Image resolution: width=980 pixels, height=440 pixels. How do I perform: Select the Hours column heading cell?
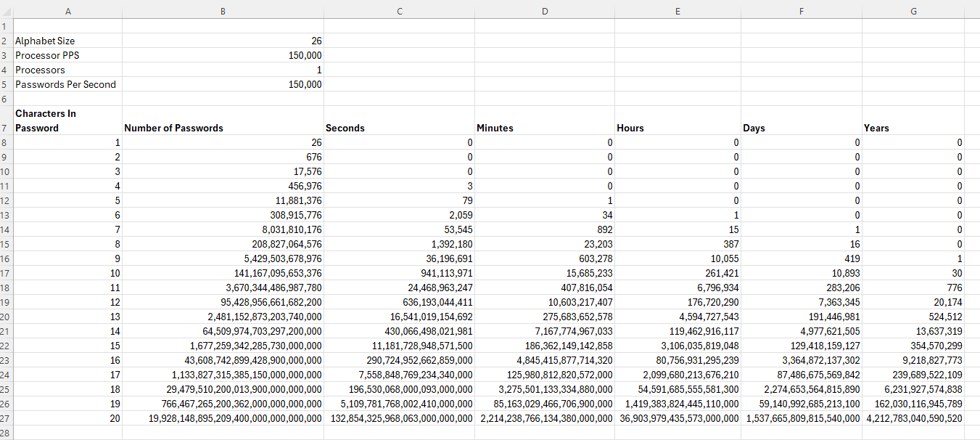[x=678, y=128]
